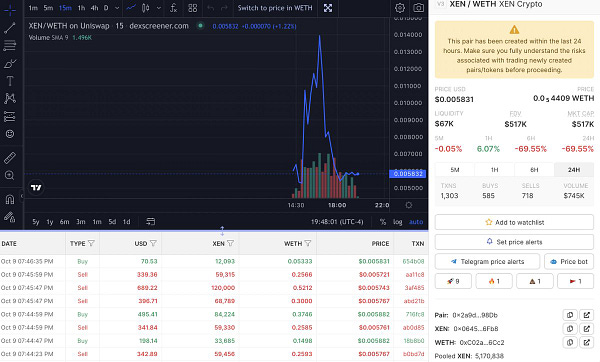Open Telegram price alerts
The width and height of the screenshot is (600, 362).
click(x=487, y=261)
